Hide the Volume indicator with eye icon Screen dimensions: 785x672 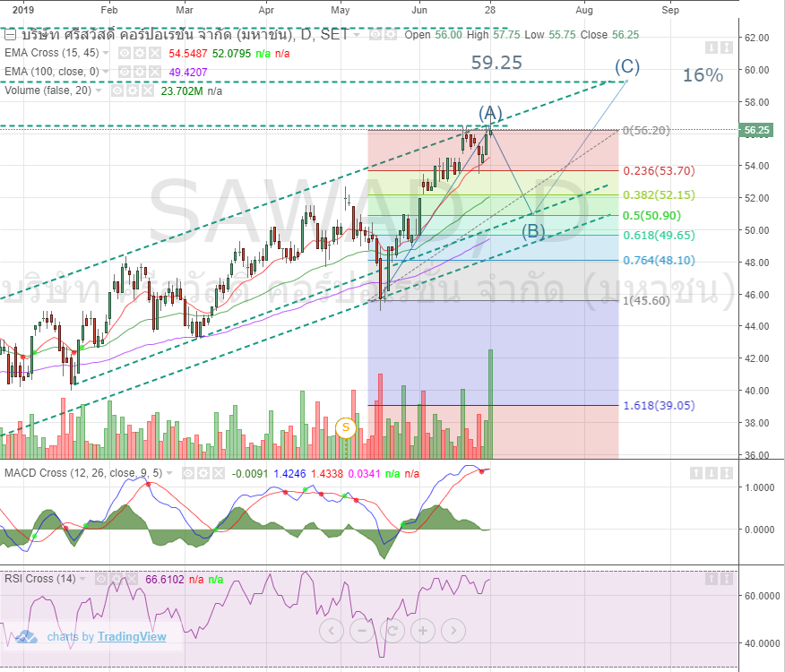click(x=116, y=90)
